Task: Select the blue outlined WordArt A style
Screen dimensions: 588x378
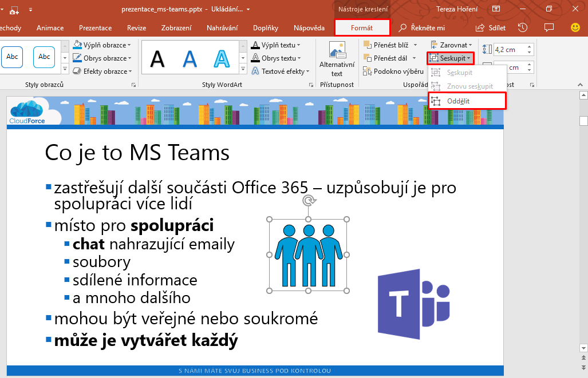Action: [222, 59]
